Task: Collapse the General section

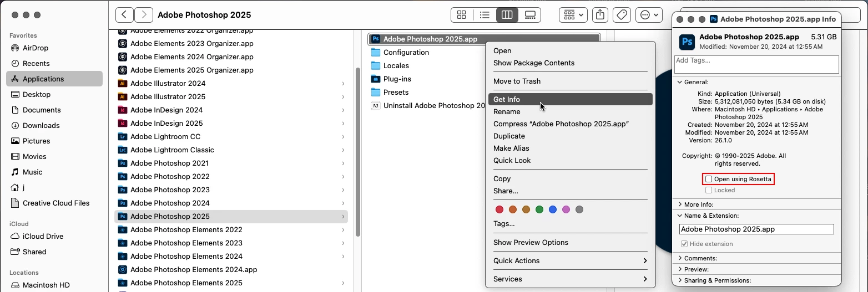Action: (x=679, y=82)
